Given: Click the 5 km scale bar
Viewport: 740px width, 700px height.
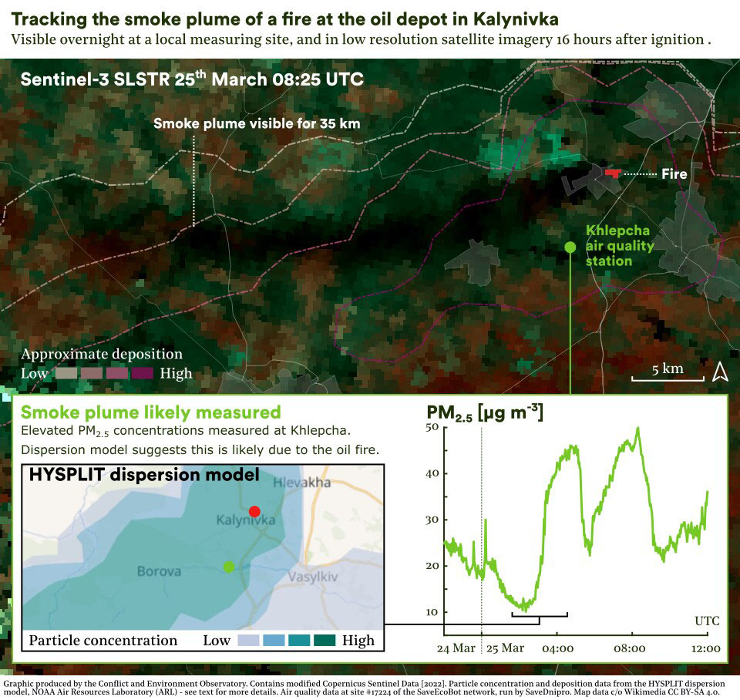Looking at the screenshot, I should (668, 378).
